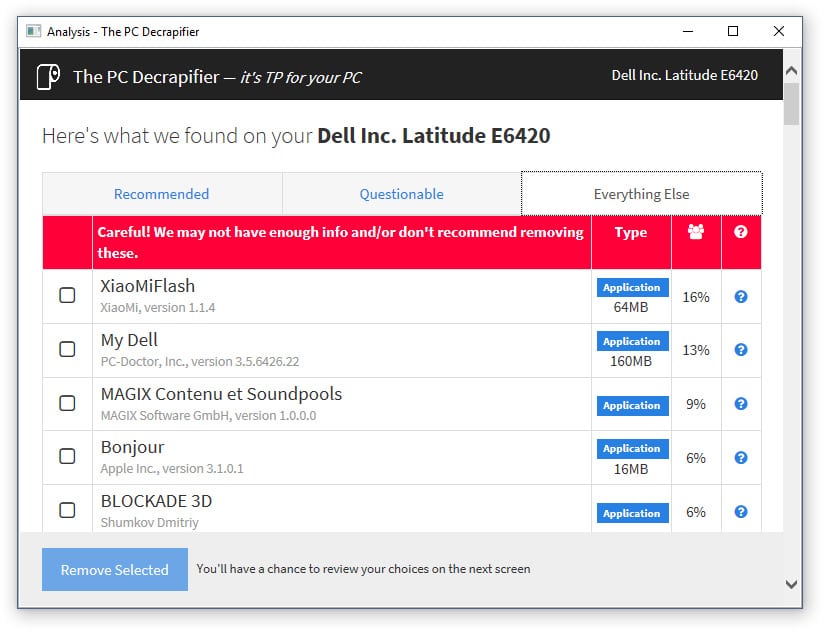The height and width of the screenshot is (631, 824).
Task: Tick the My Dell checkbox
Action: pyautogui.click(x=67, y=349)
